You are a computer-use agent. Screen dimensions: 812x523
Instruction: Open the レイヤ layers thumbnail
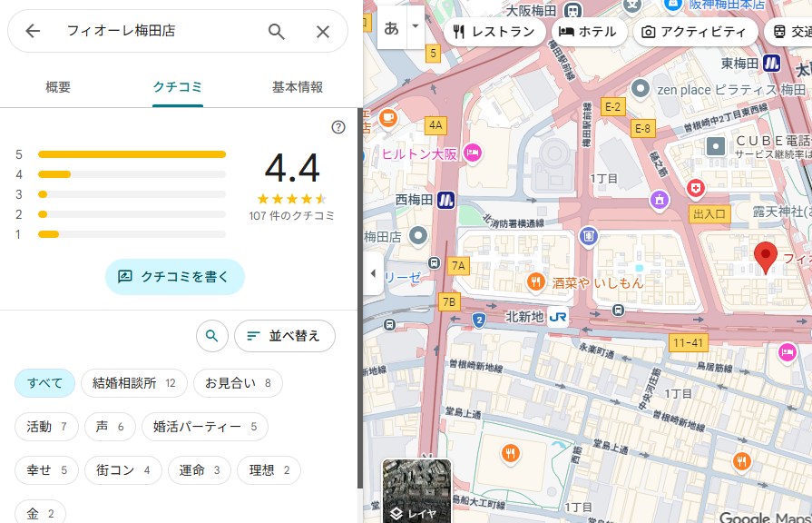tap(416, 491)
